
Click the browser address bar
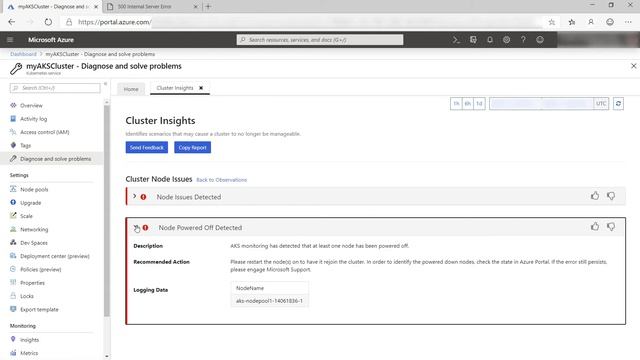pos(304,22)
